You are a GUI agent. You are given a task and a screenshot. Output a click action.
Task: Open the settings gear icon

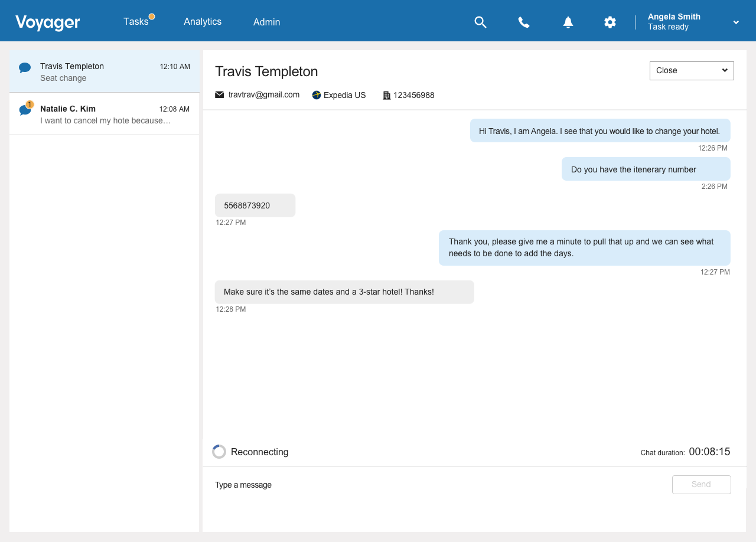click(x=610, y=22)
